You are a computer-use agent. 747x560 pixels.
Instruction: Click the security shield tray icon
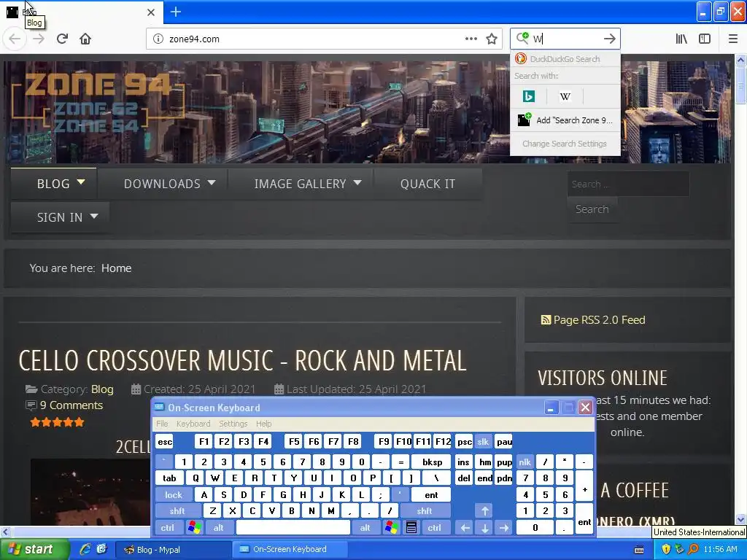pos(666,549)
